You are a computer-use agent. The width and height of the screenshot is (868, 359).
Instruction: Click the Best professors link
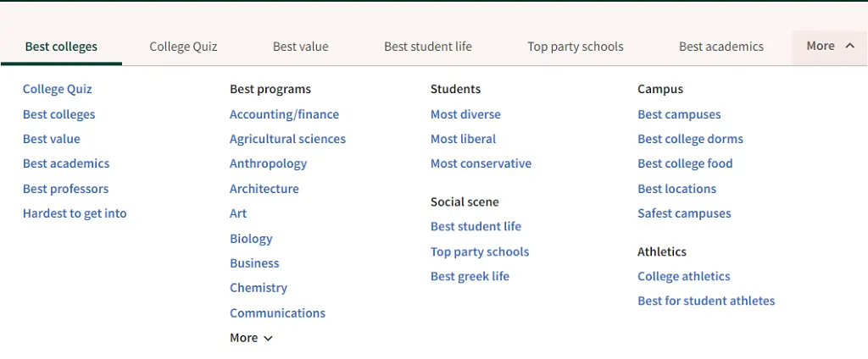click(x=66, y=189)
